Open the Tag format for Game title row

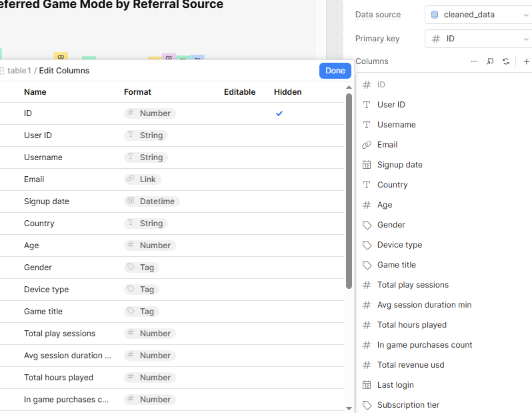[141, 312]
